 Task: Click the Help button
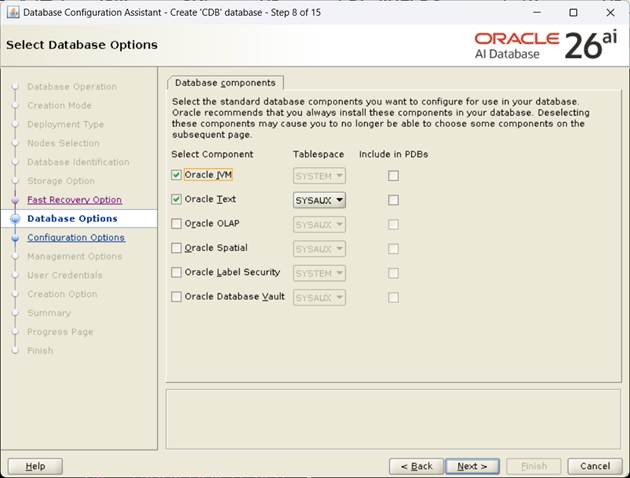35,466
